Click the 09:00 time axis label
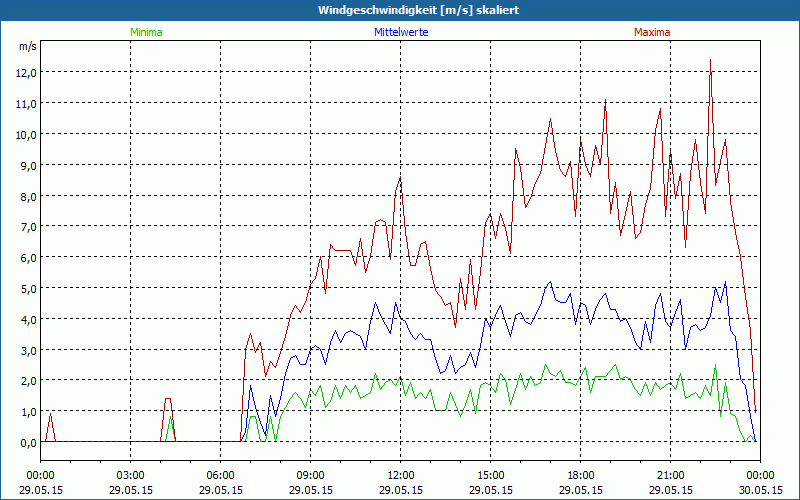Image resolution: width=800 pixels, height=500 pixels. 311,476
